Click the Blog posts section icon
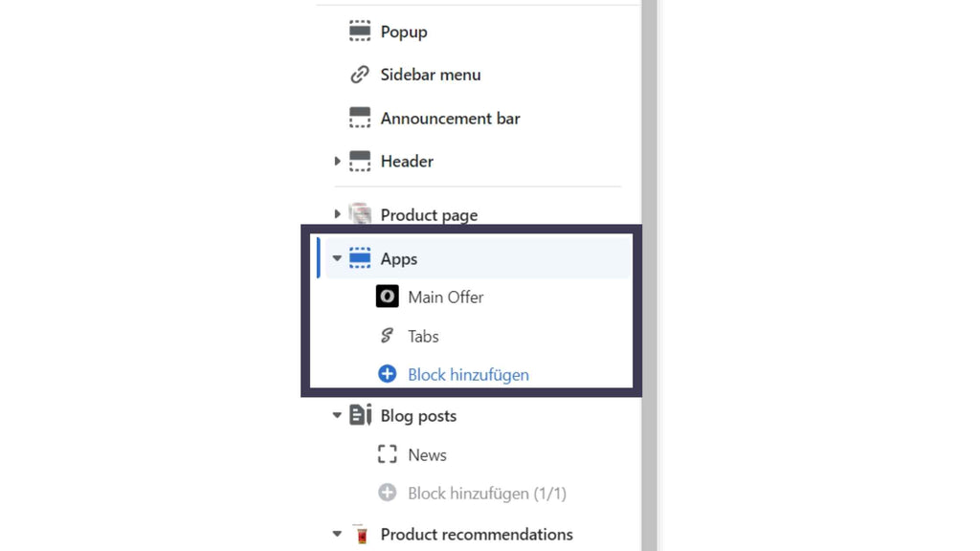Viewport: 980px width, 551px height. coord(360,415)
